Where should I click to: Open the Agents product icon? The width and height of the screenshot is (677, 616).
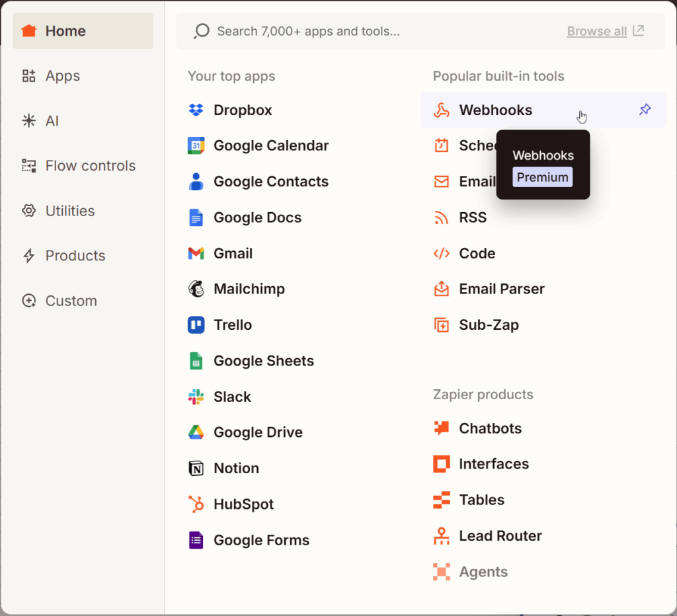coord(441,572)
